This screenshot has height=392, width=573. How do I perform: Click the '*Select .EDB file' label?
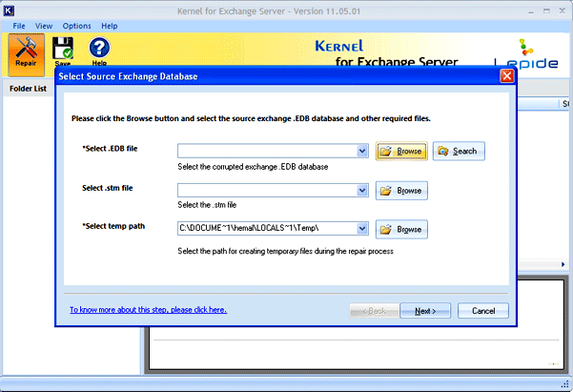pyautogui.click(x=110, y=149)
